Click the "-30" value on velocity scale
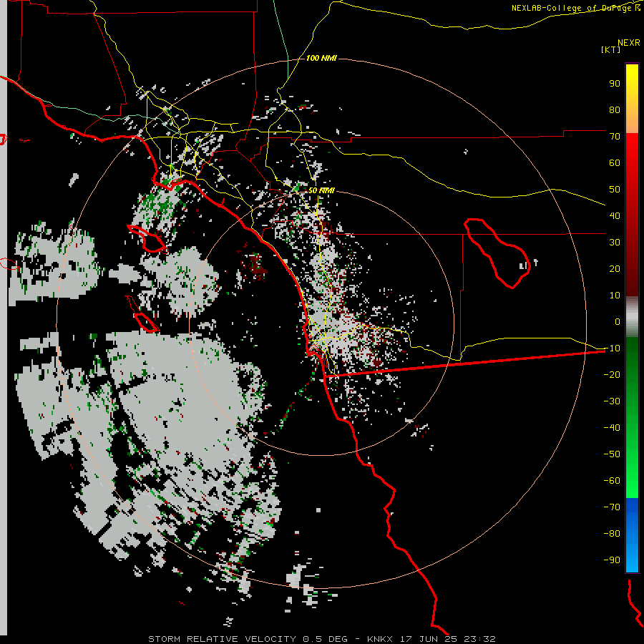Image resolution: width=644 pixels, height=644 pixels. click(612, 401)
